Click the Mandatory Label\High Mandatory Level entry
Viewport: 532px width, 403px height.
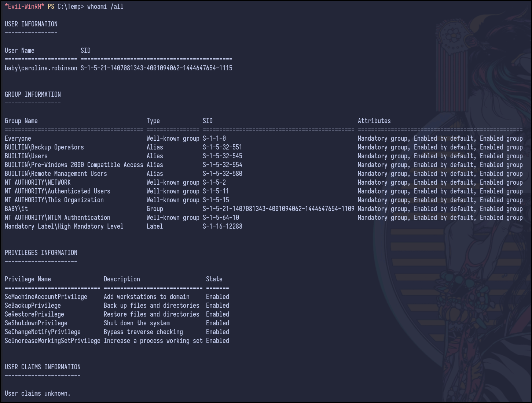pyautogui.click(x=64, y=226)
